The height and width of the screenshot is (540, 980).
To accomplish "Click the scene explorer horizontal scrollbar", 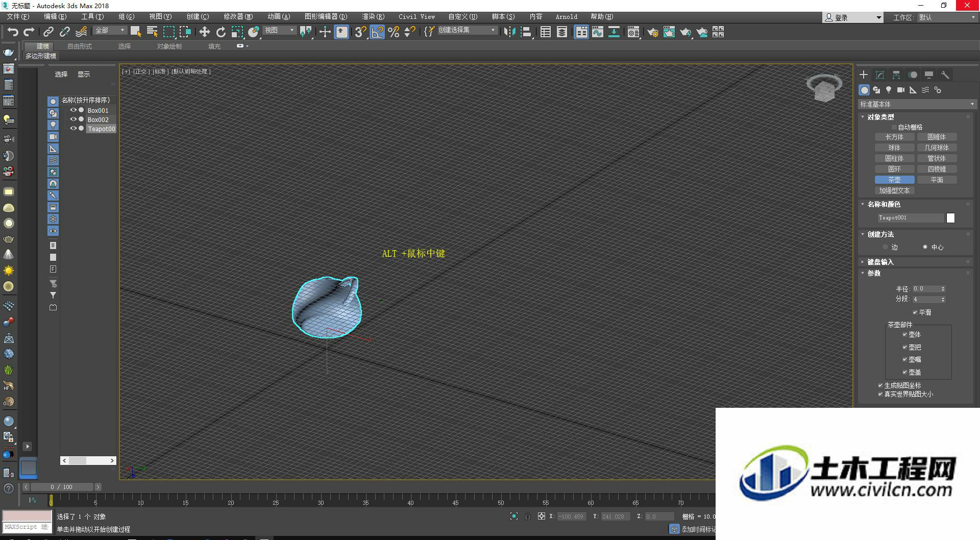I will tap(88, 460).
